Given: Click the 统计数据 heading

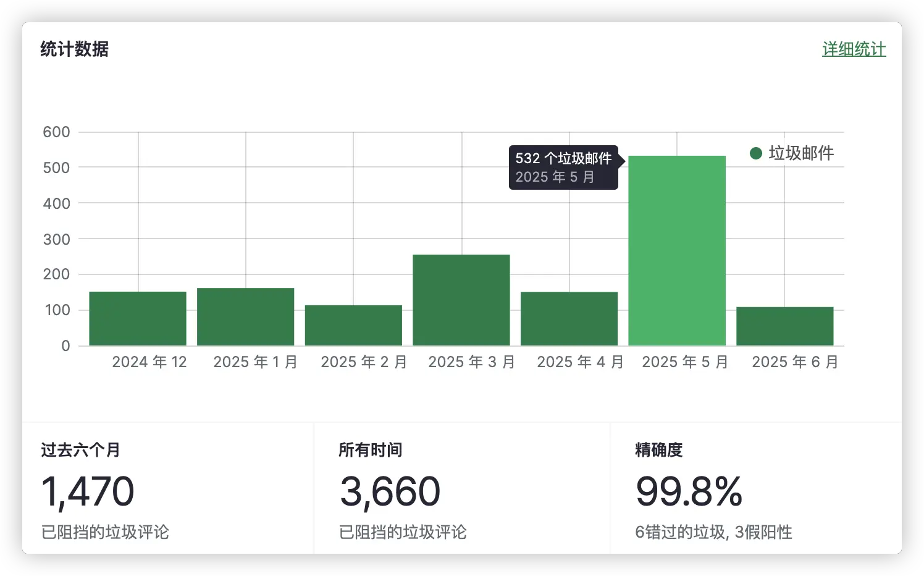Looking at the screenshot, I should (74, 49).
